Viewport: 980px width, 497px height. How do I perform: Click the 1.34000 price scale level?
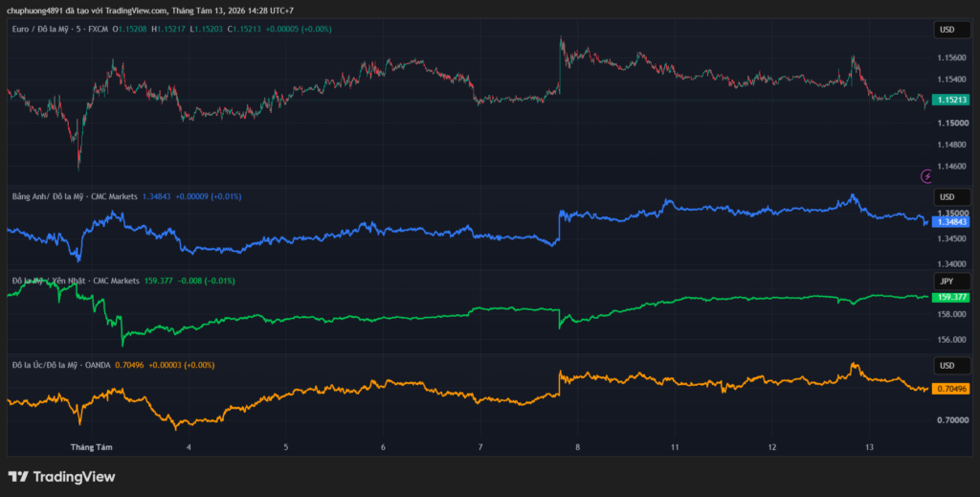point(951,263)
